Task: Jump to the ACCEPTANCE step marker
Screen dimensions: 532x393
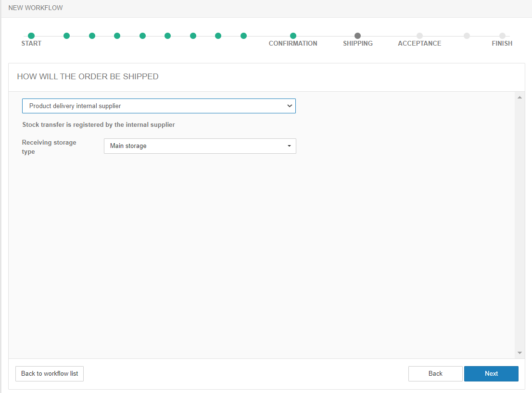Action: point(419,36)
